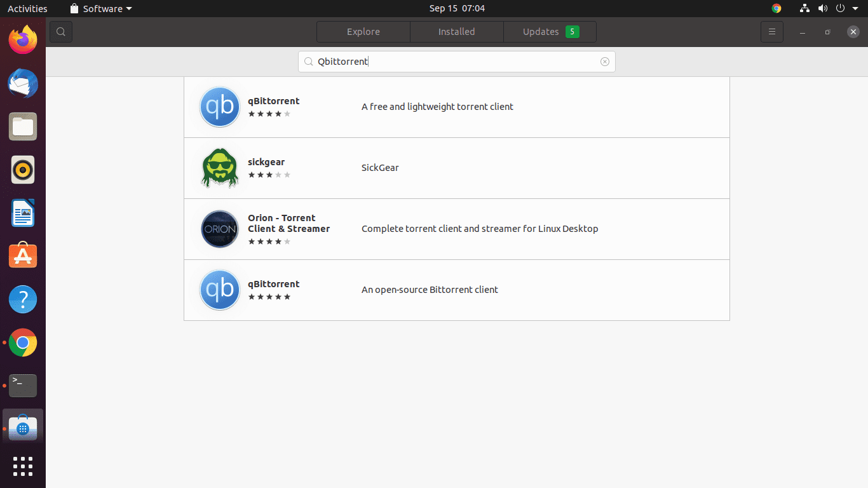Open Files manager from the dock
868x488 pixels.
tap(23, 127)
